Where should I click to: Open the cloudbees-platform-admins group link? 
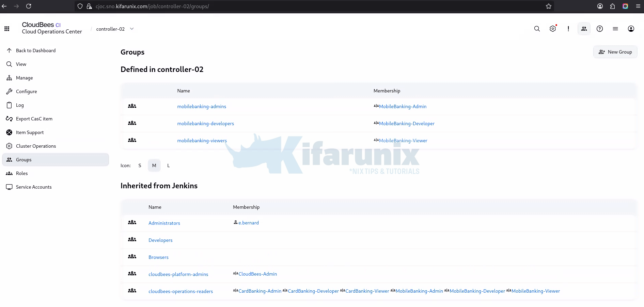pyautogui.click(x=178, y=274)
